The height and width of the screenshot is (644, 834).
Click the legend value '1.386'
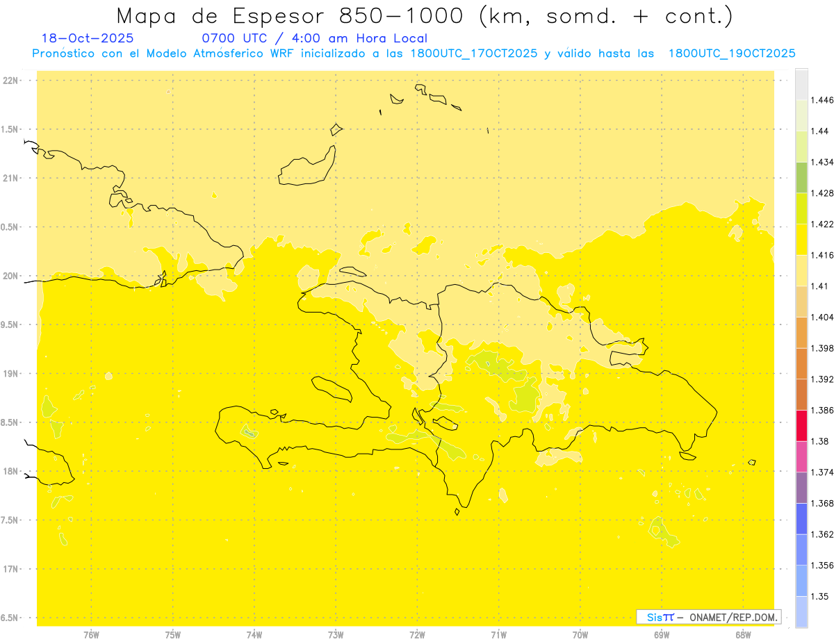[822, 410]
